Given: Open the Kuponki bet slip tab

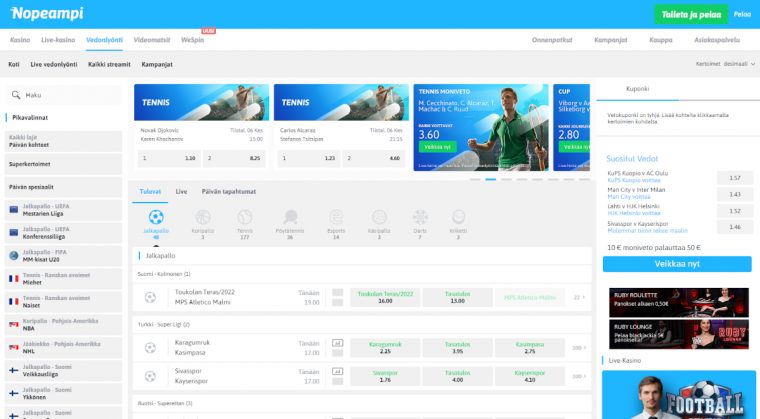Looking at the screenshot, I should [637, 89].
